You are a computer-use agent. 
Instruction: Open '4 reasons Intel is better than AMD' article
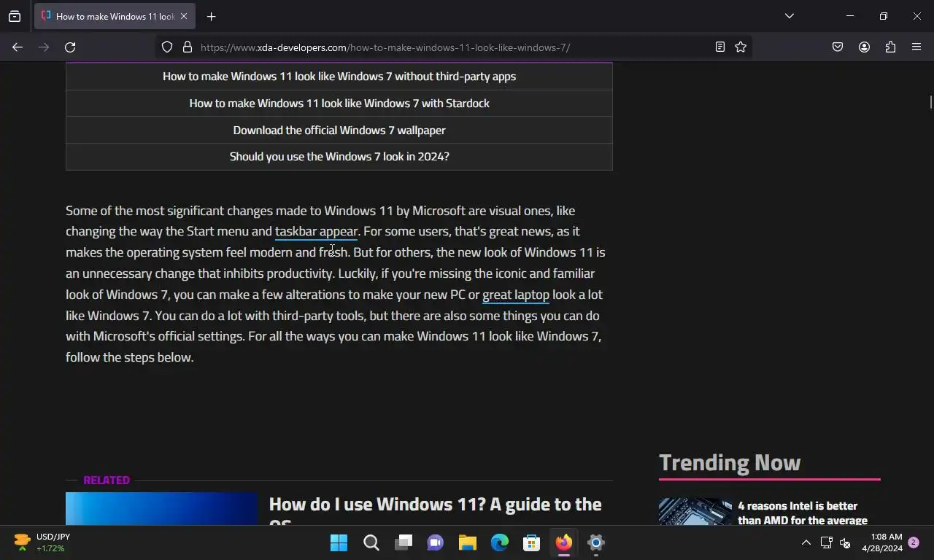click(x=803, y=513)
